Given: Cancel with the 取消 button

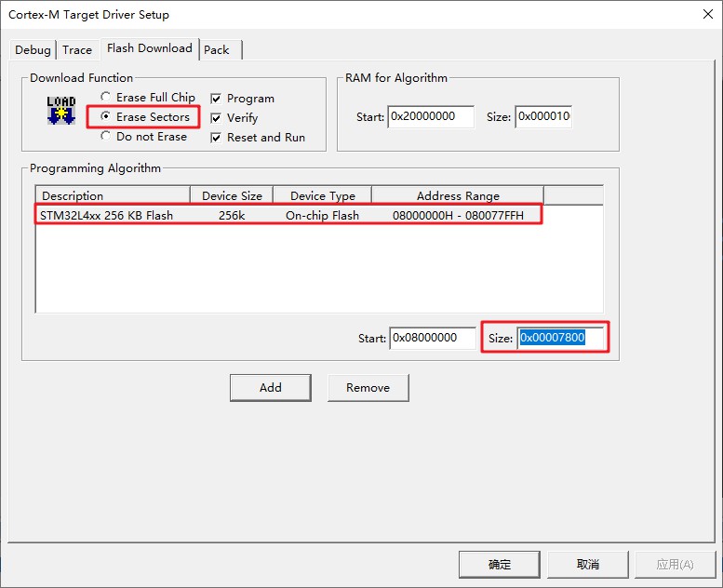Looking at the screenshot, I should pyautogui.click(x=588, y=564).
